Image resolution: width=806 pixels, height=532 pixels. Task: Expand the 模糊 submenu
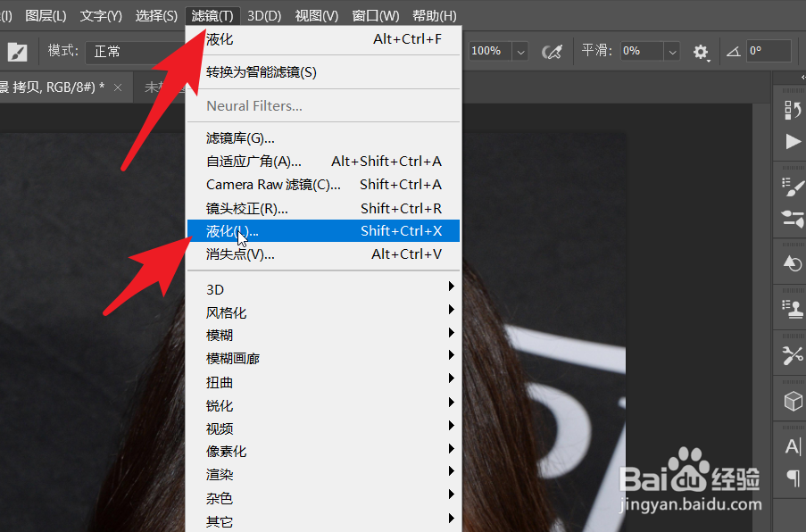[x=323, y=335]
